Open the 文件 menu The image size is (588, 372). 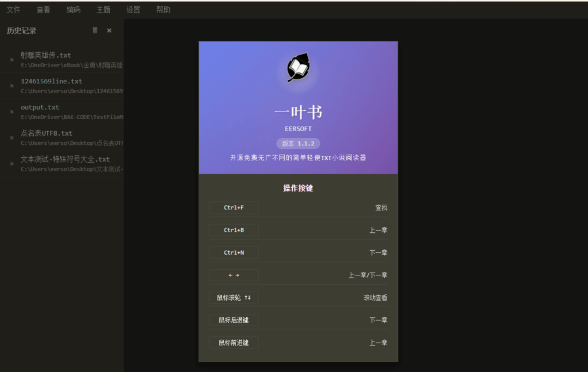(x=14, y=9)
